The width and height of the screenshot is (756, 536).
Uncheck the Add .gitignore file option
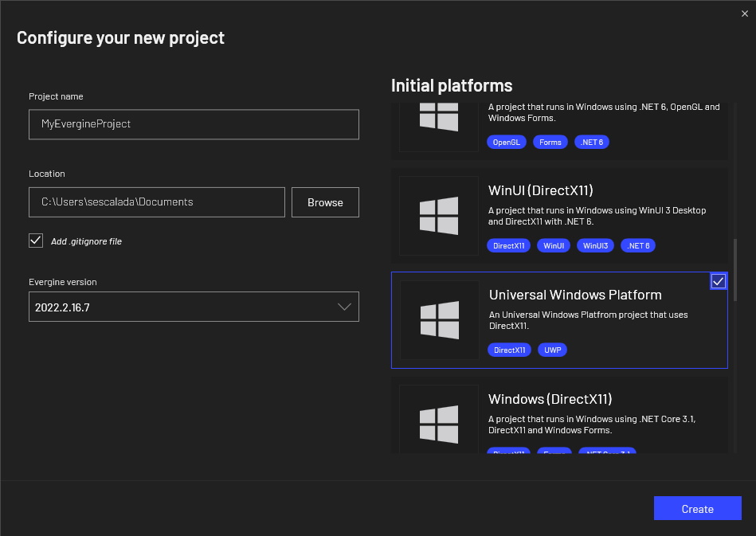click(x=35, y=240)
